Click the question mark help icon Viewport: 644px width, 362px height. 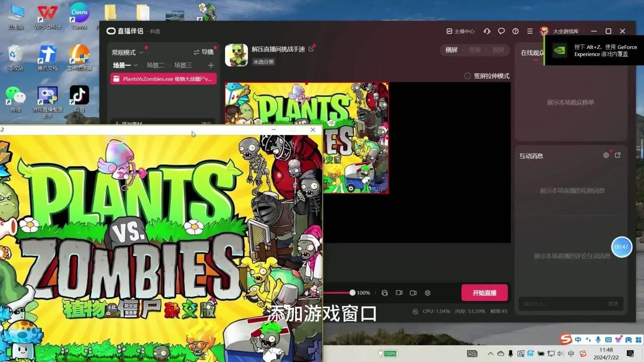(515, 31)
